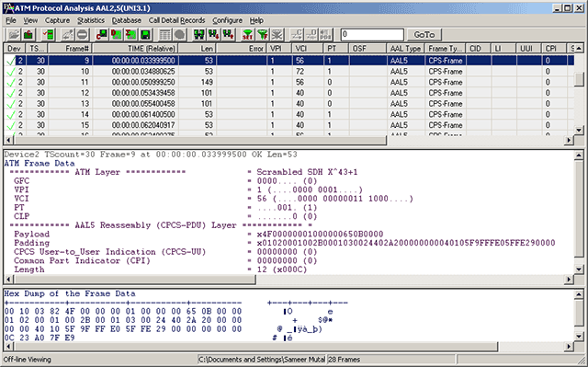Click the red C summary view icon
Image resolution: width=588 pixels, height=367 pixels.
click(x=102, y=35)
